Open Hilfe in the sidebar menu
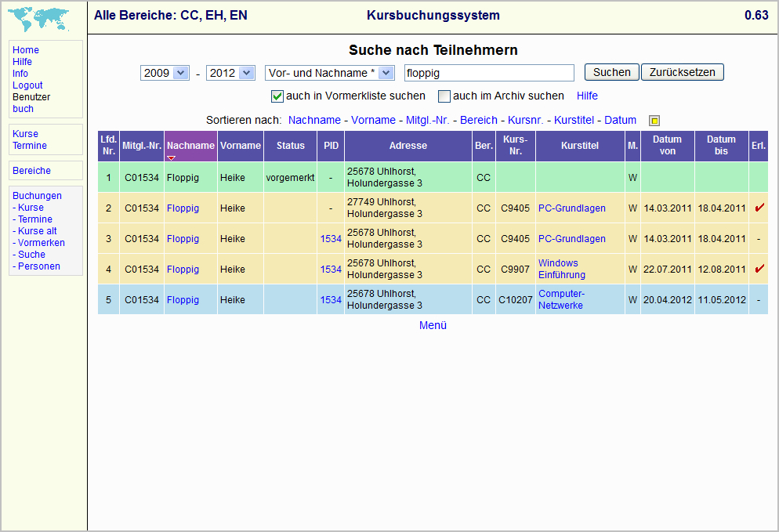Screen dimensions: 779x532 (23, 62)
